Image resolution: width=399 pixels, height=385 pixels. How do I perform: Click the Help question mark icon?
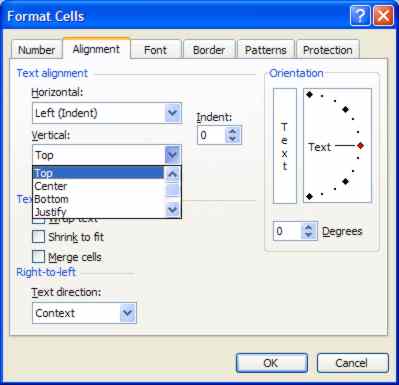point(360,16)
